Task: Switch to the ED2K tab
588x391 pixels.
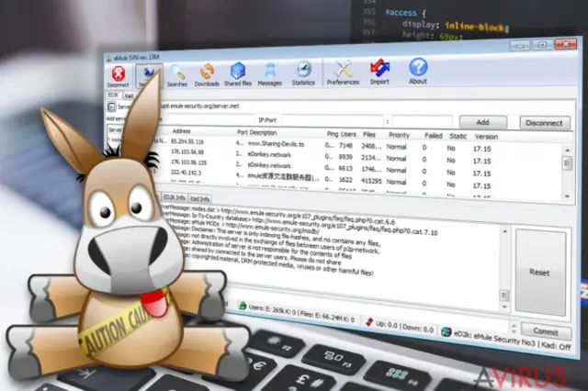Action: [114, 95]
